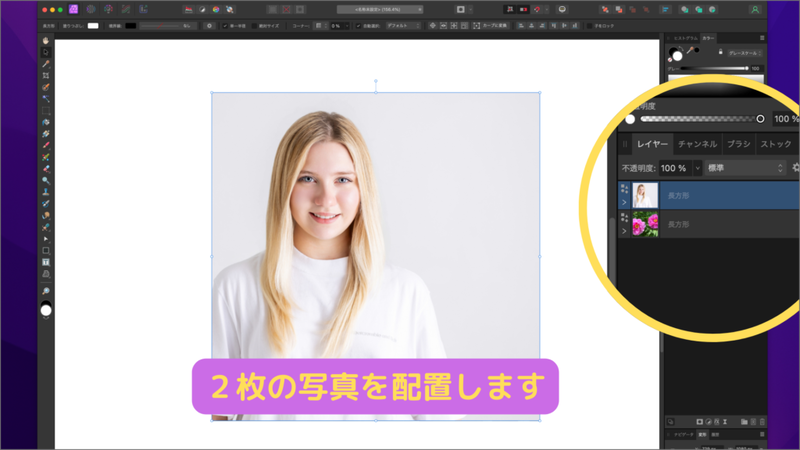Image resolution: width=800 pixels, height=450 pixels.
Task: Click the Deselect red-cross icon
Action: [286, 9]
